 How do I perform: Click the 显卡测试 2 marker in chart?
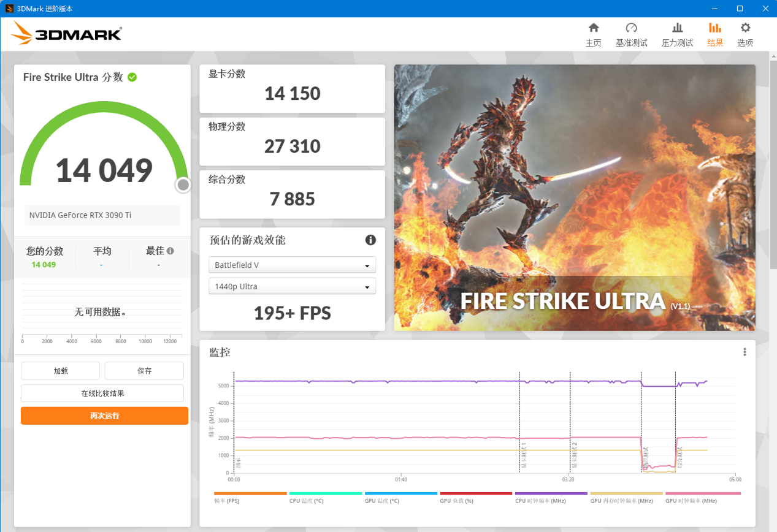(x=575, y=455)
